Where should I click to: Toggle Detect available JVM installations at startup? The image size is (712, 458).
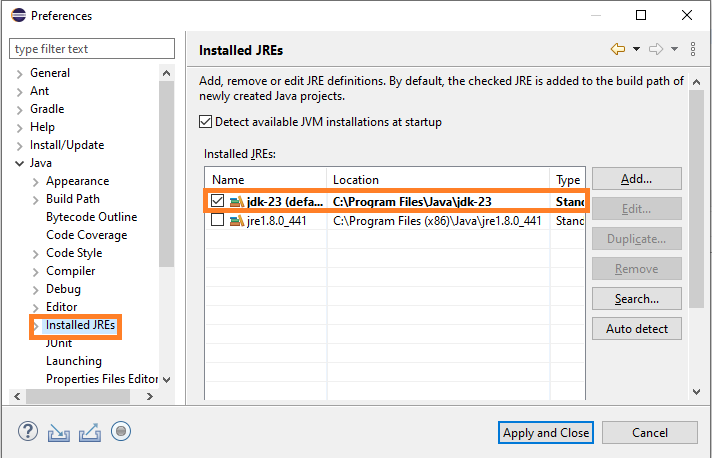point(206,122)
